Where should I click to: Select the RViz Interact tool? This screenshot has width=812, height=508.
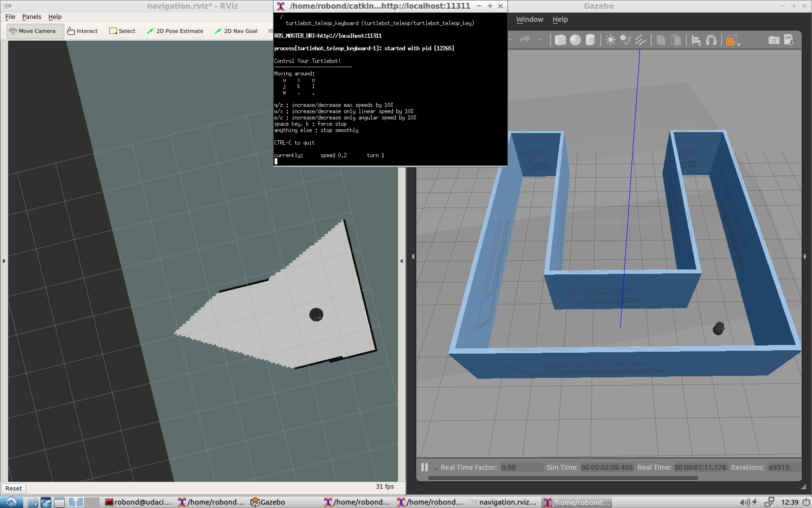[83, 31]
